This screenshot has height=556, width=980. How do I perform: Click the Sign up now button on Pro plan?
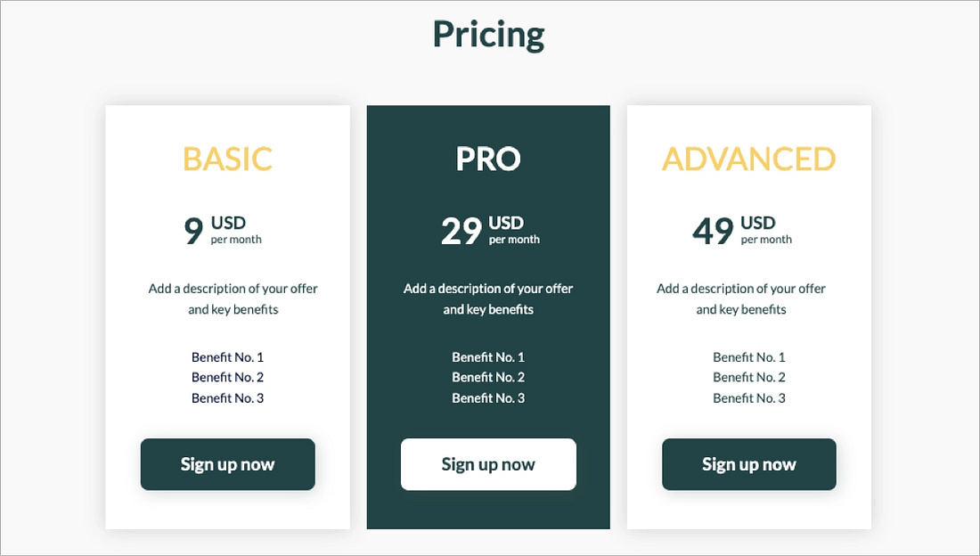click(x=488, y=464)
